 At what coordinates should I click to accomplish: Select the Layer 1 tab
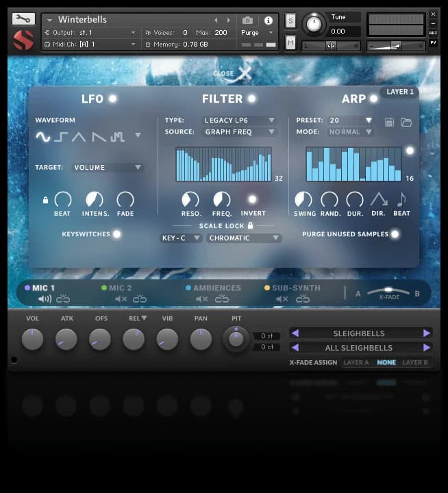400,92
